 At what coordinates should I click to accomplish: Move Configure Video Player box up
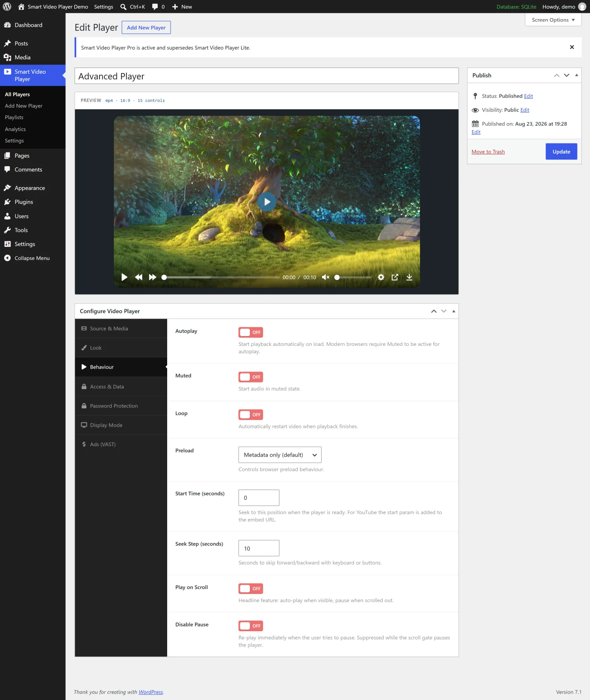tap(433, 311)
